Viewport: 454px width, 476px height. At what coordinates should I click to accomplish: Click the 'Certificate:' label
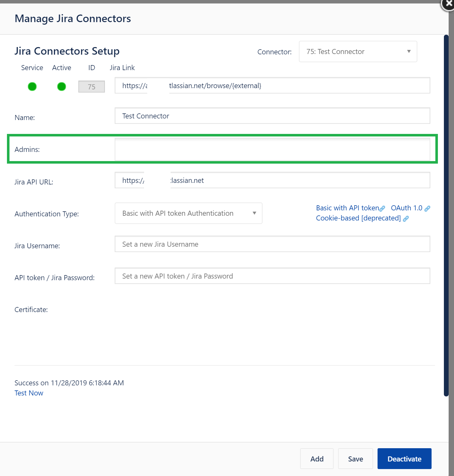pyautogui.click(x=31, y=310)
